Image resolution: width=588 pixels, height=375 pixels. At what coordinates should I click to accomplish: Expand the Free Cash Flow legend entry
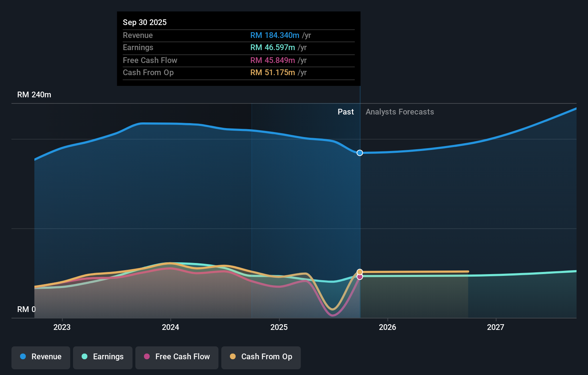coord(177,357)
